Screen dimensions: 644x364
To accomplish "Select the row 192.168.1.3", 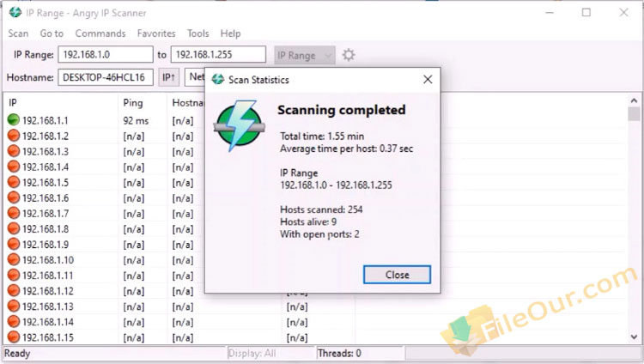I will click(x=105, y=151).
